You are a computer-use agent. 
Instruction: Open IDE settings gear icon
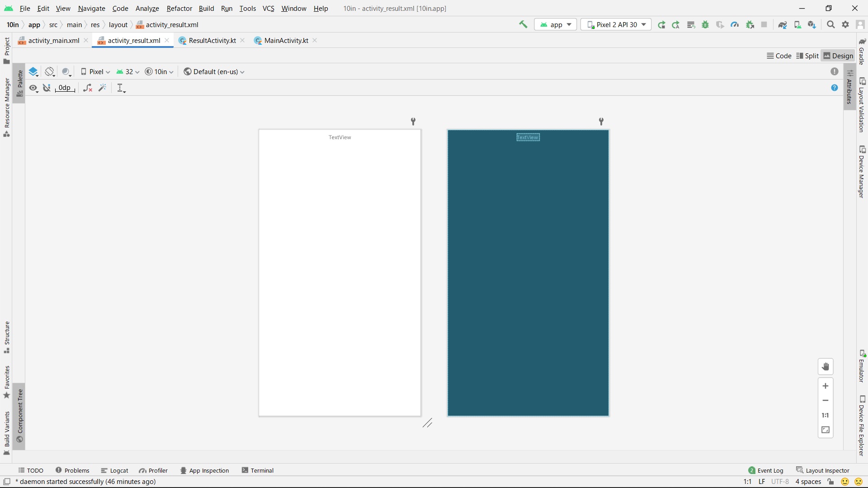point(845,24)
